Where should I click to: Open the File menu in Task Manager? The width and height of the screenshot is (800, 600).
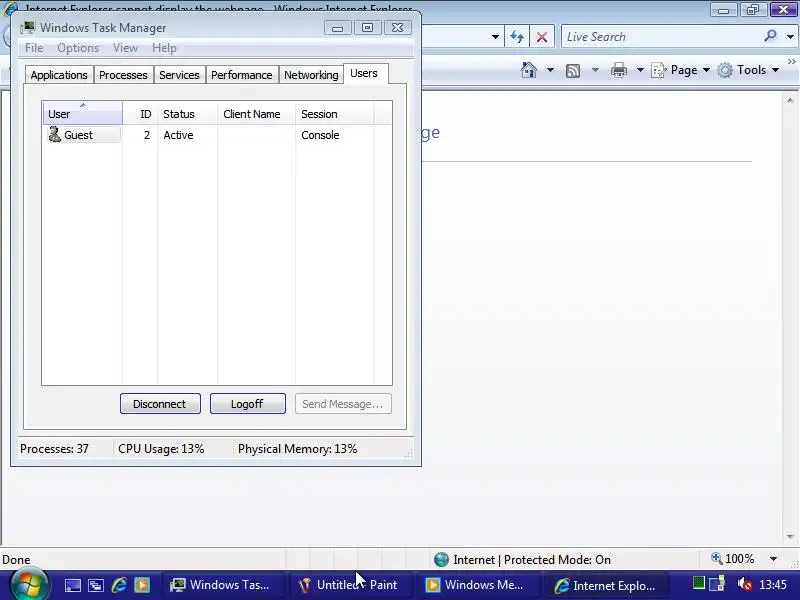[34, 48]
